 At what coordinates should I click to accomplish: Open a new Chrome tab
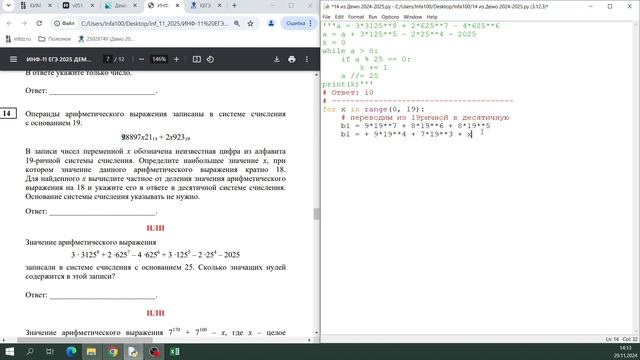coord(234,5)
